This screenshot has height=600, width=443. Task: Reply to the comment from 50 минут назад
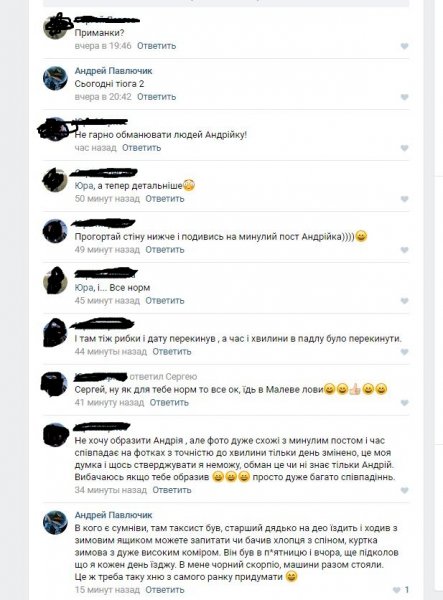tap(164, 199)
